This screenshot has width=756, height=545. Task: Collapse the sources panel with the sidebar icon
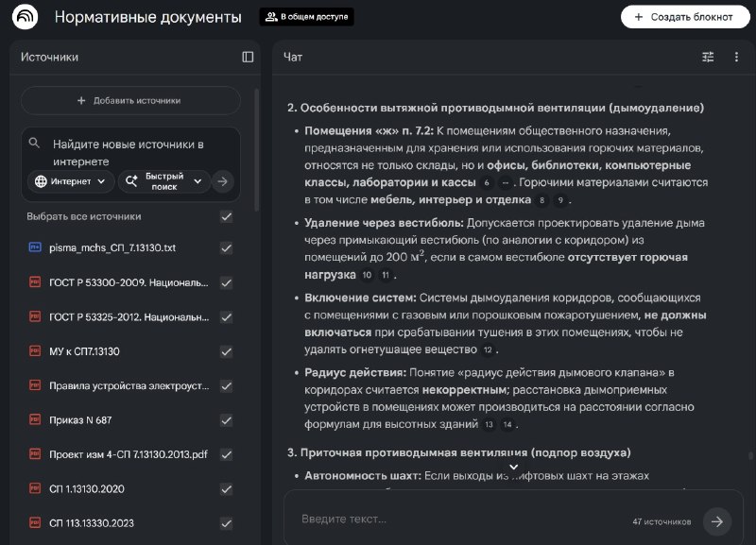248,57
